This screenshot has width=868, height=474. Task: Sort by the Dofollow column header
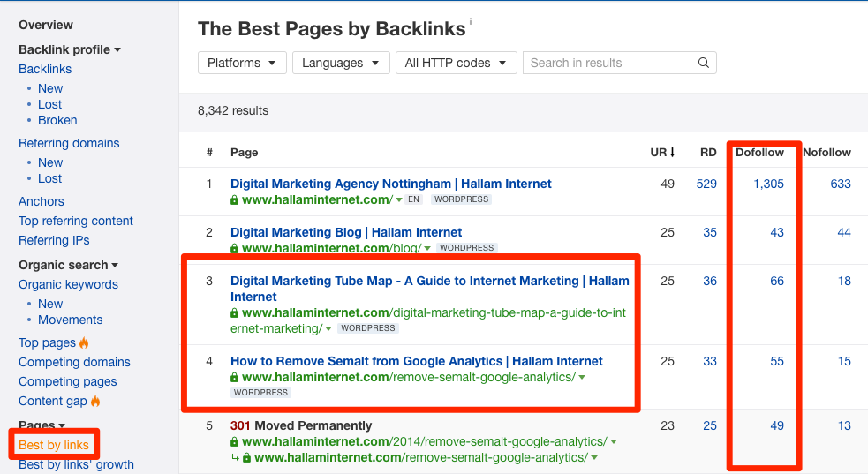759,152
